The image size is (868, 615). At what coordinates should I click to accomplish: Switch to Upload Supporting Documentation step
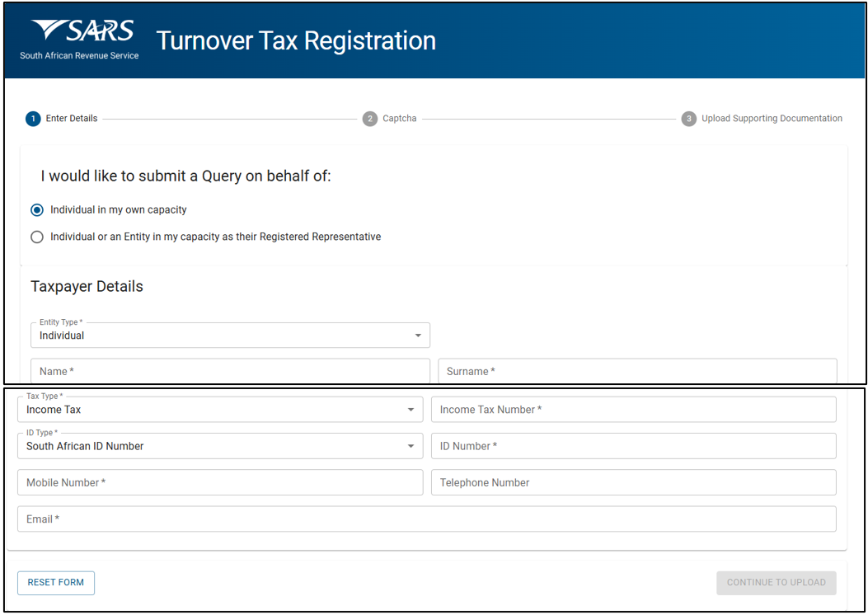coord(772,119)
